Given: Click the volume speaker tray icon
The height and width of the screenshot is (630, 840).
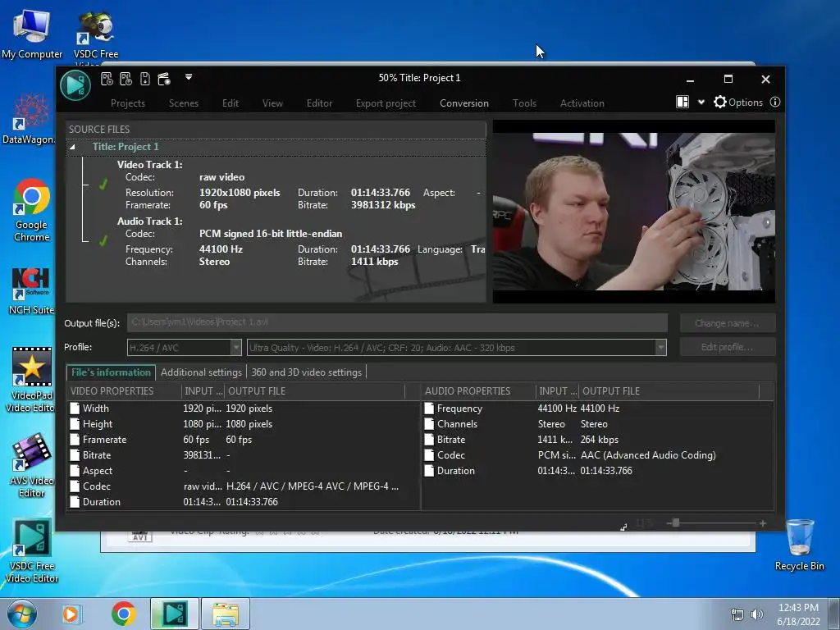Looking at the screenshot, I should point(757,614).
